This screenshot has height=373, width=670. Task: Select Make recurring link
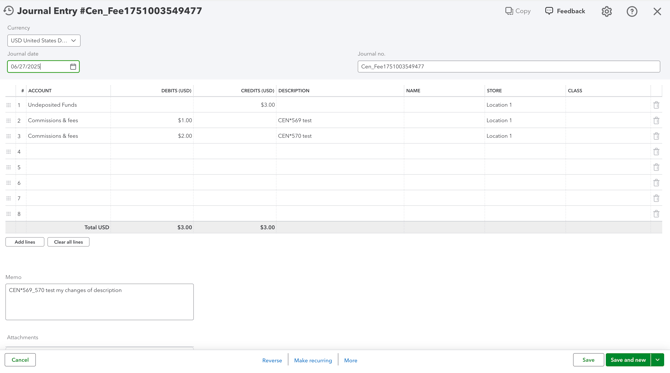coord(313,361)
